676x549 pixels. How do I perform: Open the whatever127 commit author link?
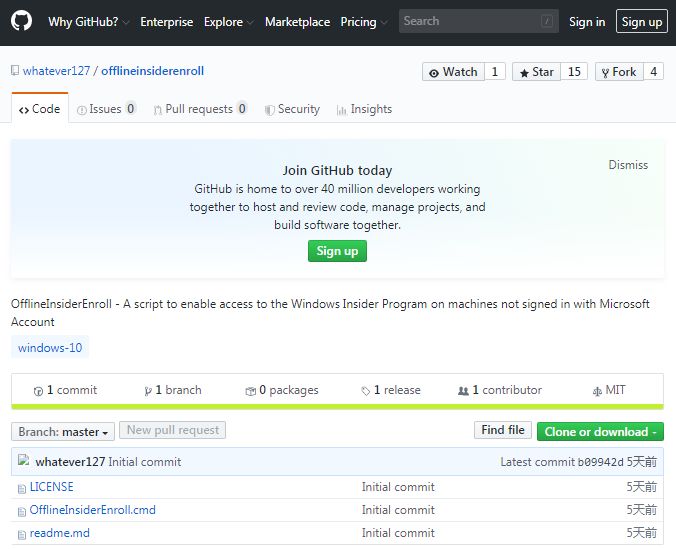tap(70, 462)
